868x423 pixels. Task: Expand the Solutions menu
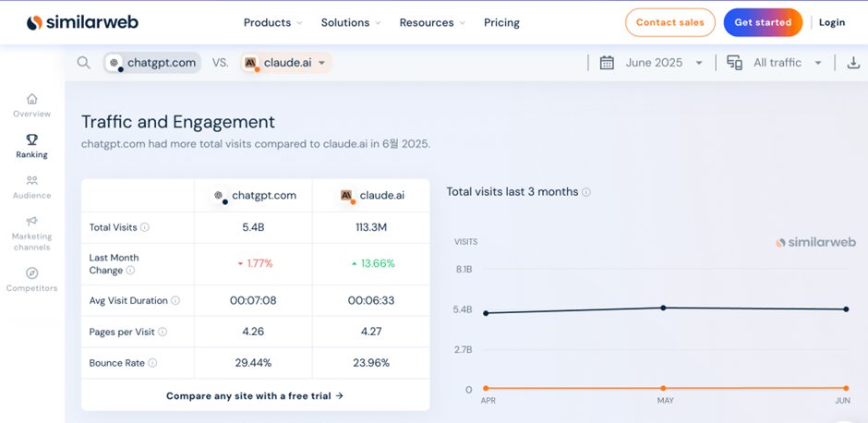[351, 22]
